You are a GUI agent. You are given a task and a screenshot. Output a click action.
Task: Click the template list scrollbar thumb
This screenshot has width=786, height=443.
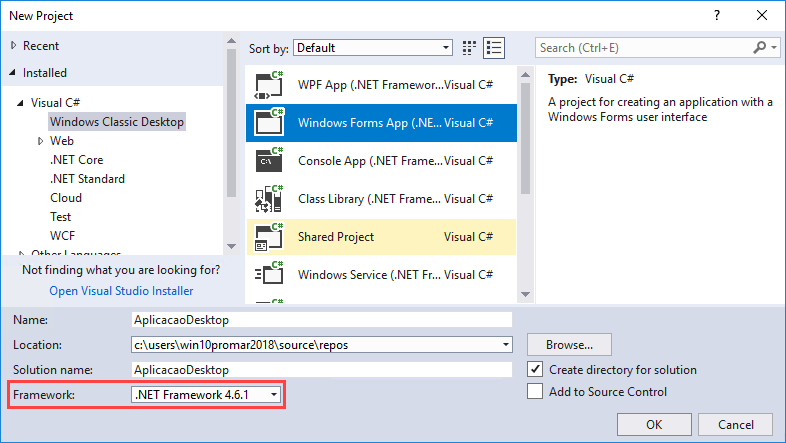525,139
